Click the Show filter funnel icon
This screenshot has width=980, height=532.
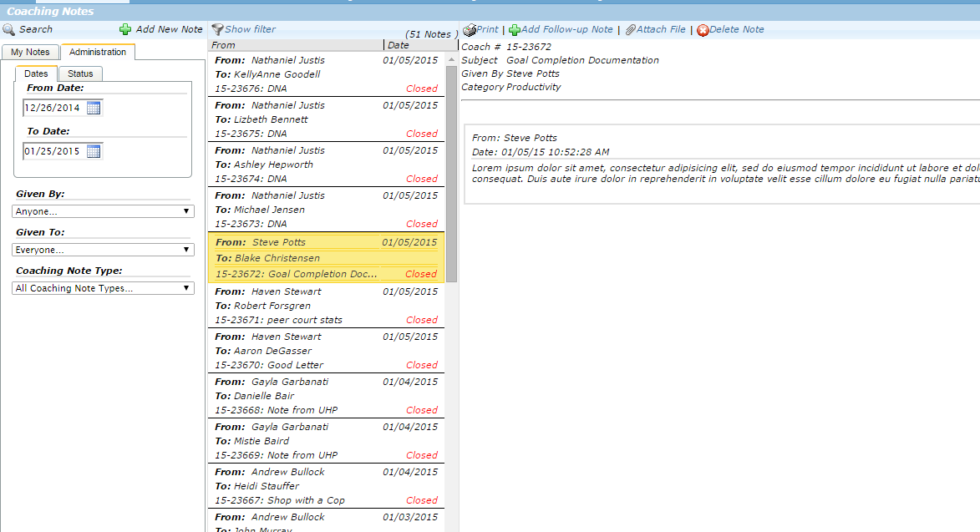(x=217, y=29)
